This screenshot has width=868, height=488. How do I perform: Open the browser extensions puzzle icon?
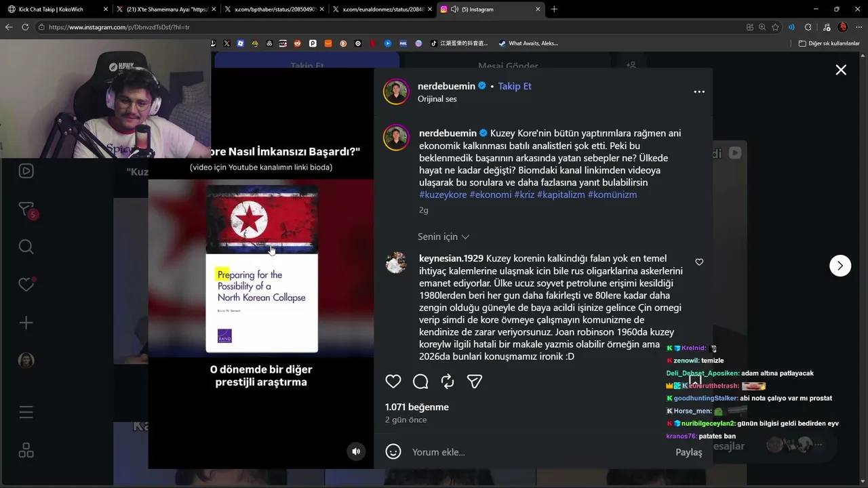[808, 27]
